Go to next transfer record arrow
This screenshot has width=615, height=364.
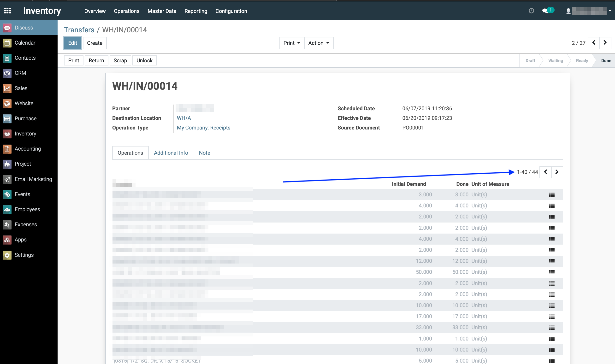coord(605,43)
